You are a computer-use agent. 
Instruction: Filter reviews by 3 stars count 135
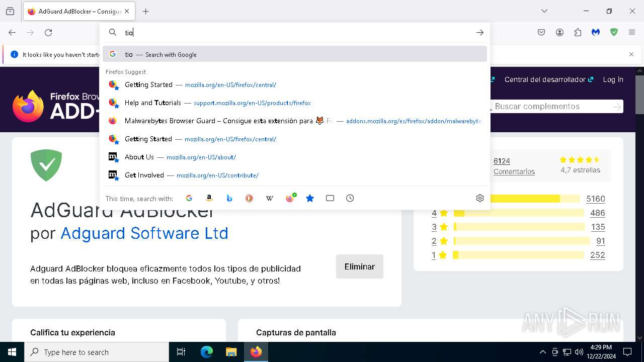tap(598, 227)
